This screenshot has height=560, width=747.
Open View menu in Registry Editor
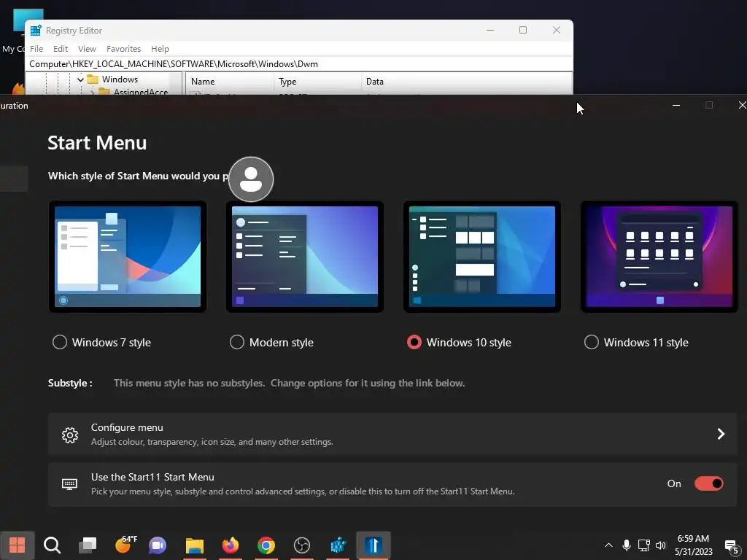pyautogui.click(x=87, y=49)
